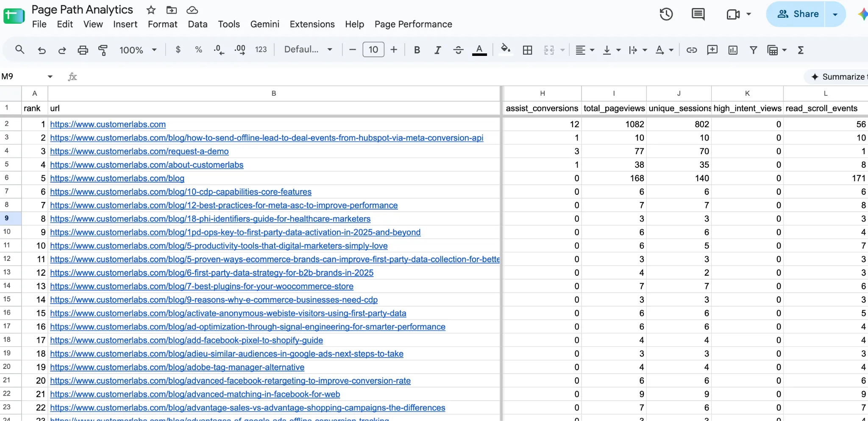Viewport: 868px width, 421px height.
Task: Open the adobe-tag-manager-alternative blog link
Action: pyautogui.click(x=177, y=367)
